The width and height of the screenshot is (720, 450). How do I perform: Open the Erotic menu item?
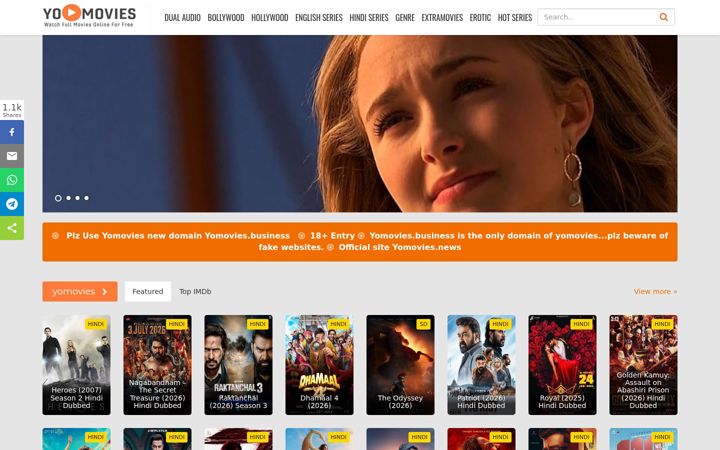pyautogui.click(x=480, y=17)
